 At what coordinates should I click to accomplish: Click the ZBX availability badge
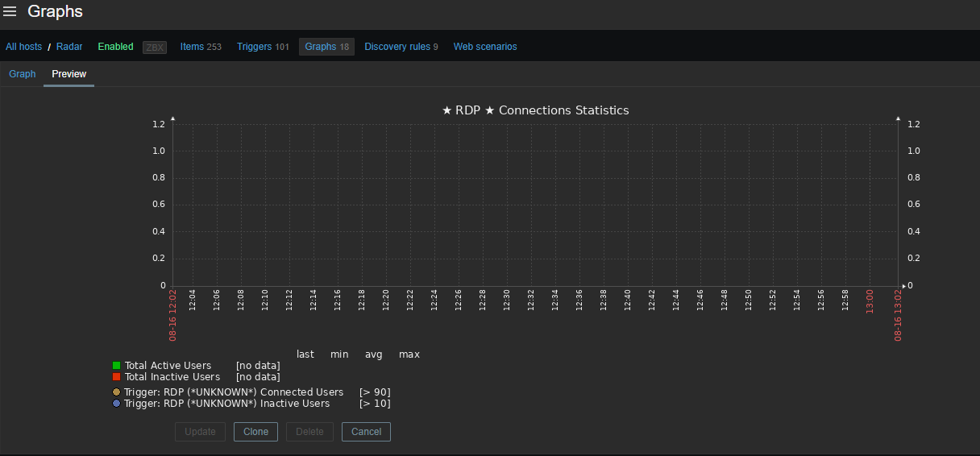click(x=154, y=48)
